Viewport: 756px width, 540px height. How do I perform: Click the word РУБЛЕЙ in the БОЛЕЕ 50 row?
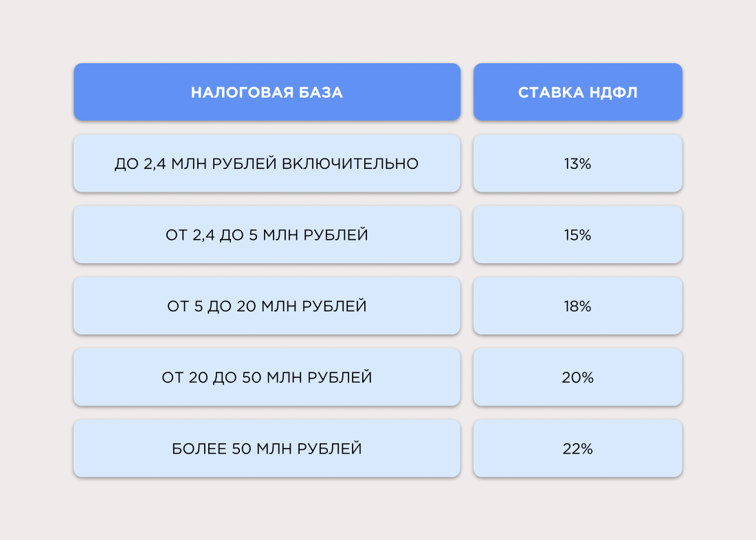[329, 449]
